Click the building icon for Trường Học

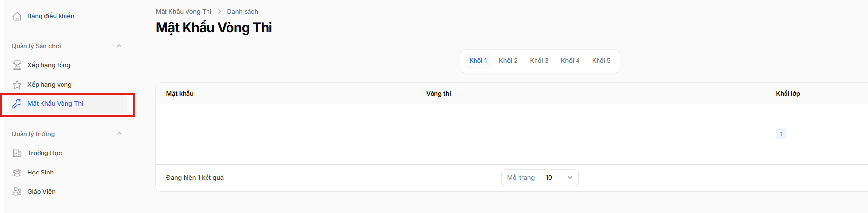17,153
